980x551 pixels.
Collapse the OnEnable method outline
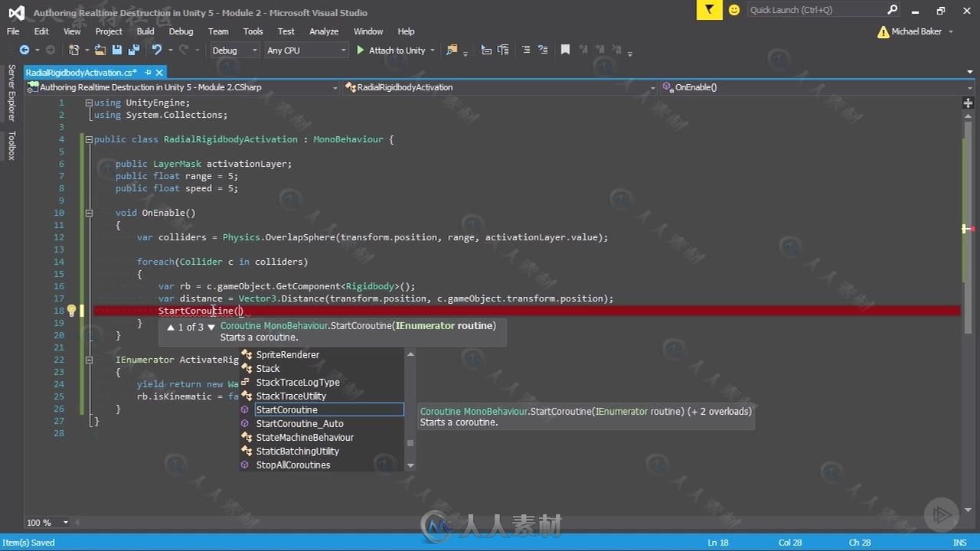click(89, 213)
